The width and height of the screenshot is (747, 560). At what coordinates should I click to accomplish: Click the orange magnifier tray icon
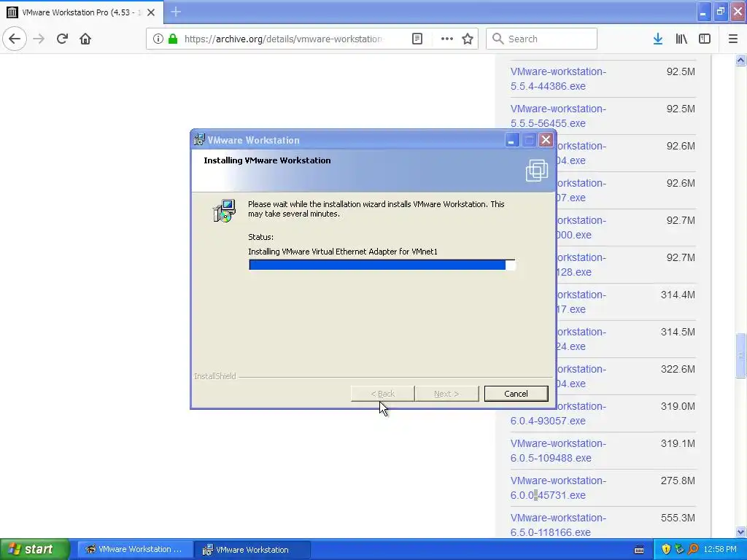click(x=693, y=550)
